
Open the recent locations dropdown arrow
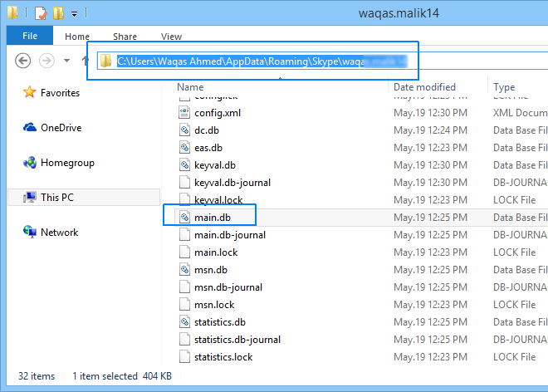[x=66, y=61]
